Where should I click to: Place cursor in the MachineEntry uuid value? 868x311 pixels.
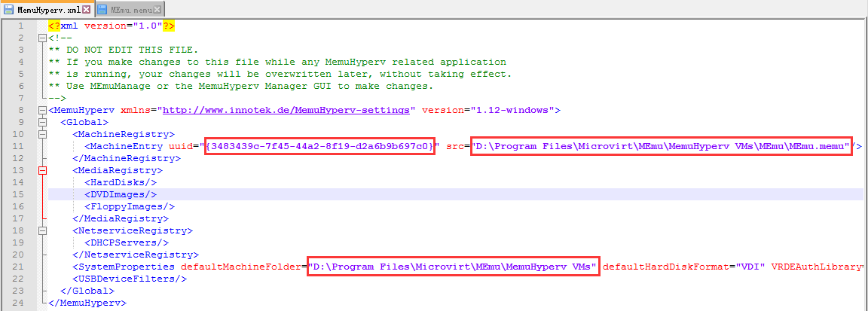click(319, 146)
